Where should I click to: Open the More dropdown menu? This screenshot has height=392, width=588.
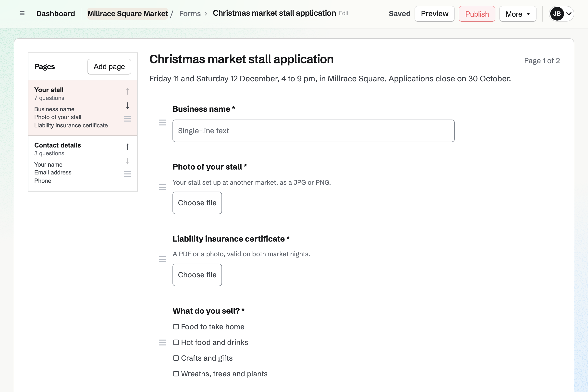(x=518, y=14)
